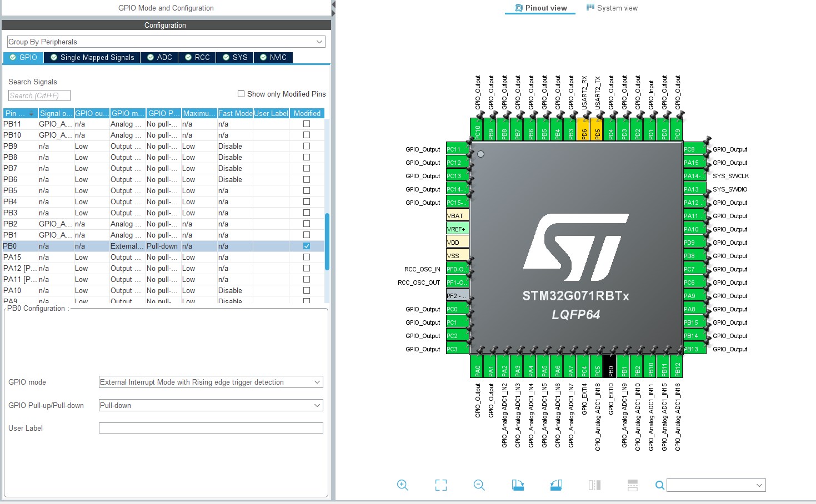Click the User Label text field
816x504 pixels.
[x=211, y=428]
